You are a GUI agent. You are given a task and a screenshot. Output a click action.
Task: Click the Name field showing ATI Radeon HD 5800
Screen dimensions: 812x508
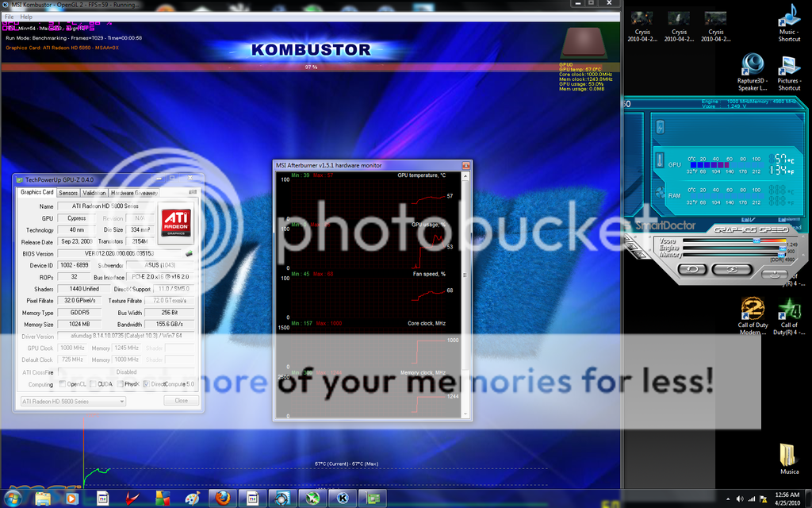105,206
